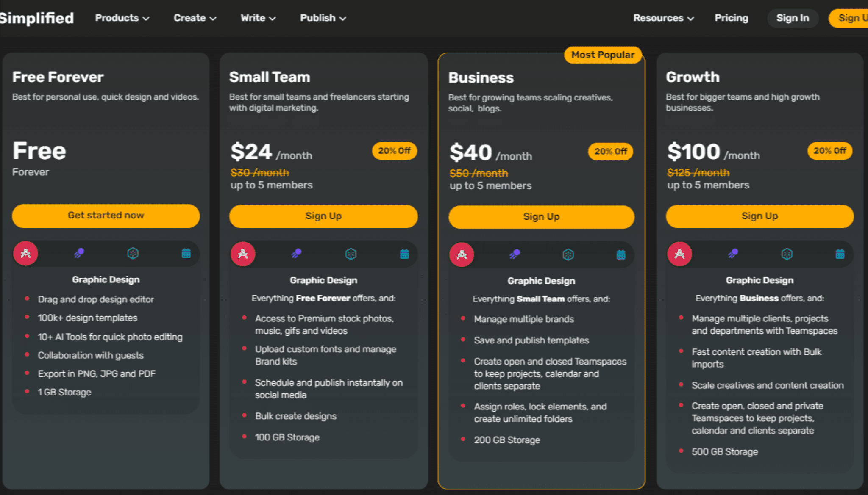Click 'Scale creatives and content creation' feature
Image resolution: width=868 pixels, height=495 pixels.
(x=768, y=386)
